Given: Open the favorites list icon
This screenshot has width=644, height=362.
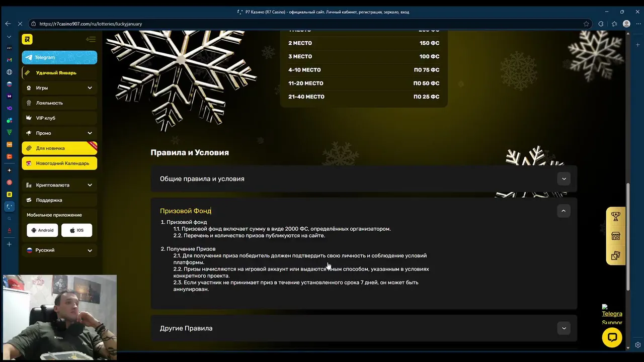Looking at the screenshot, I should tap(614, 24).
